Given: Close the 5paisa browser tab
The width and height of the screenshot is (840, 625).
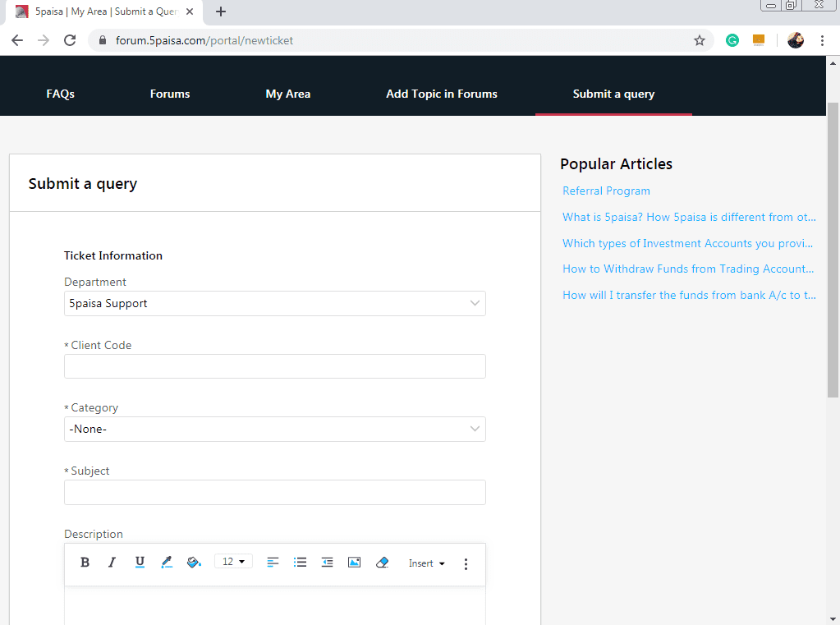Looking at the screenshot, I should [x=190, y=11].
